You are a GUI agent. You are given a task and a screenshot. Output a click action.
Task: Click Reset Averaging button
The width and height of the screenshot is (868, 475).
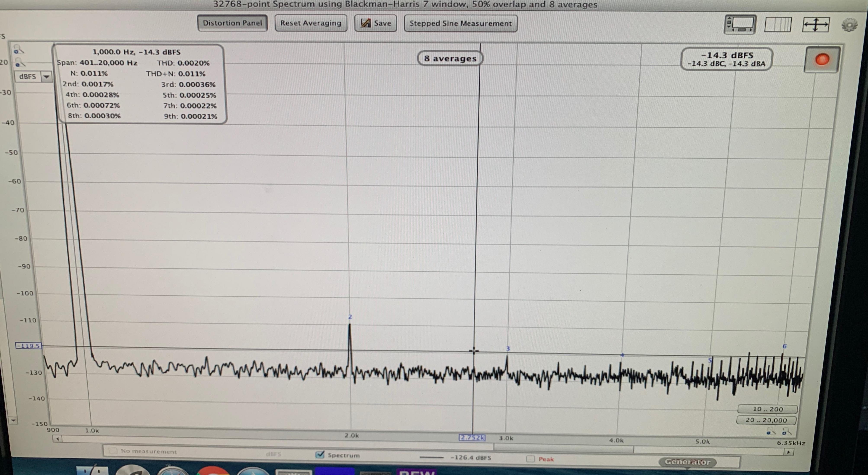click(x=311, y=23)
